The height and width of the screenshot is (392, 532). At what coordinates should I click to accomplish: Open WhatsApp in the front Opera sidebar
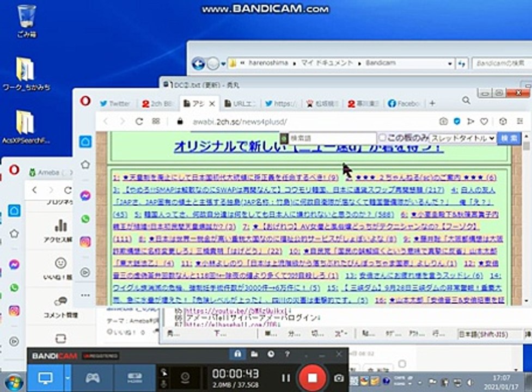coord(85,219)
